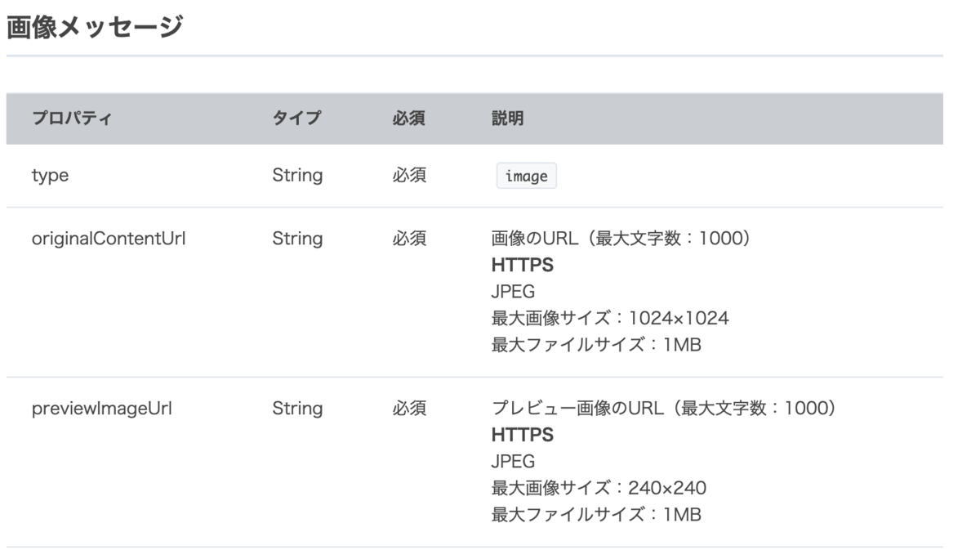Click HTTPS in the previewImageUrl row
The image size is (980, 559).
[x=522, y=434]
